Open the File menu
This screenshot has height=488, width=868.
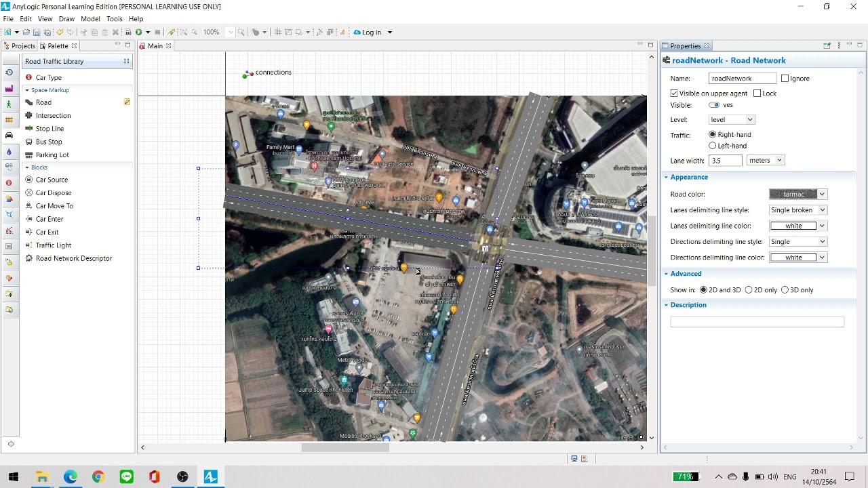pyautogui.click(x=8, y=19)
